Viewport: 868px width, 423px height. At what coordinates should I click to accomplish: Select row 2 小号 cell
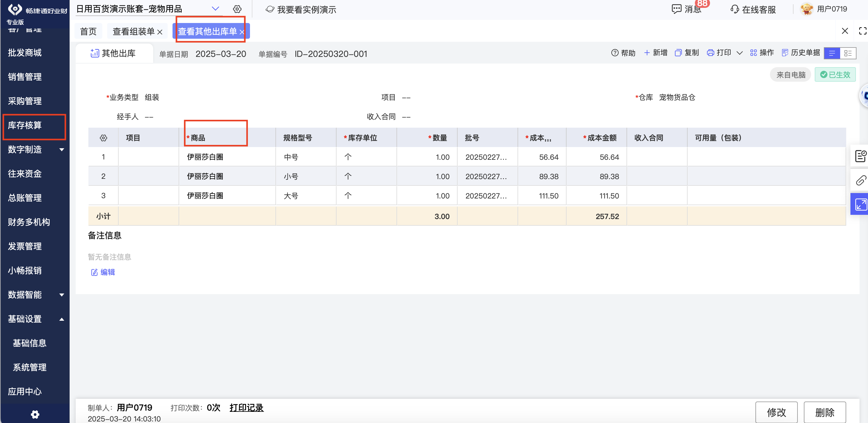tap(306, 176)
